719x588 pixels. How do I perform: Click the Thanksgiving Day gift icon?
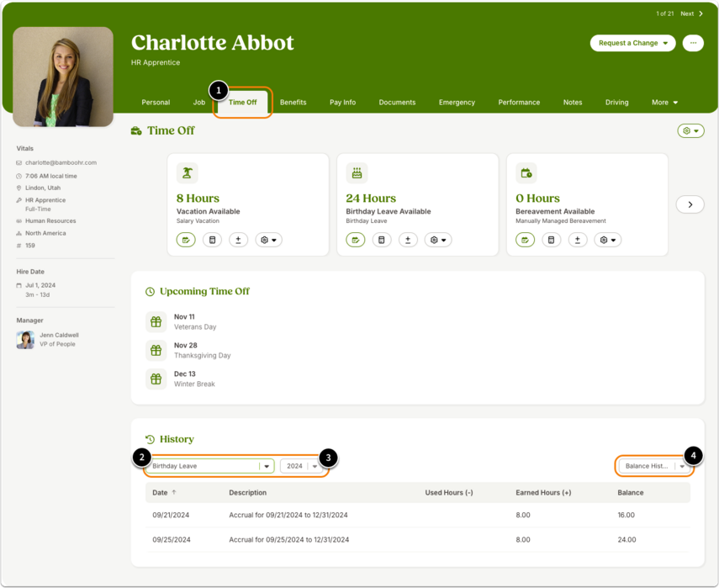[x=156, y=351]
